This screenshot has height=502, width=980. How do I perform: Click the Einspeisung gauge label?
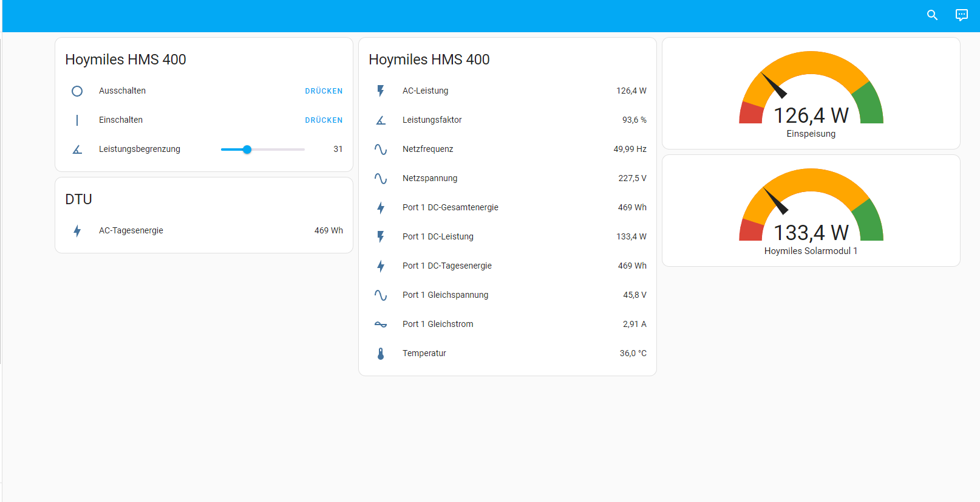[x=811, y=134]
